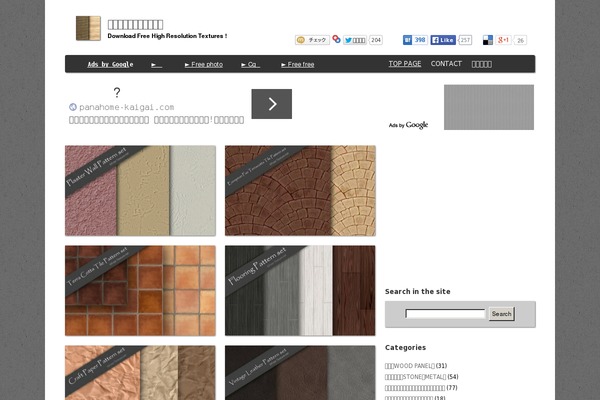Open the CONTACT menu item

(446, 64)
